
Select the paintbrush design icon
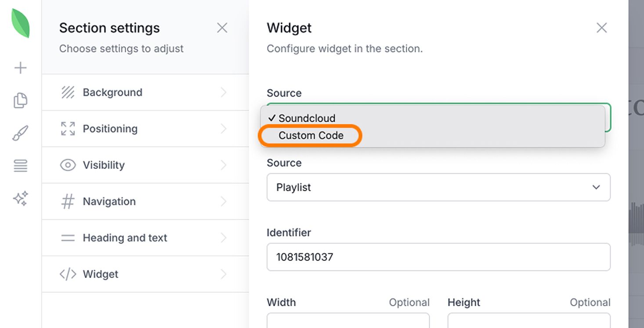[x=21, y=133]
